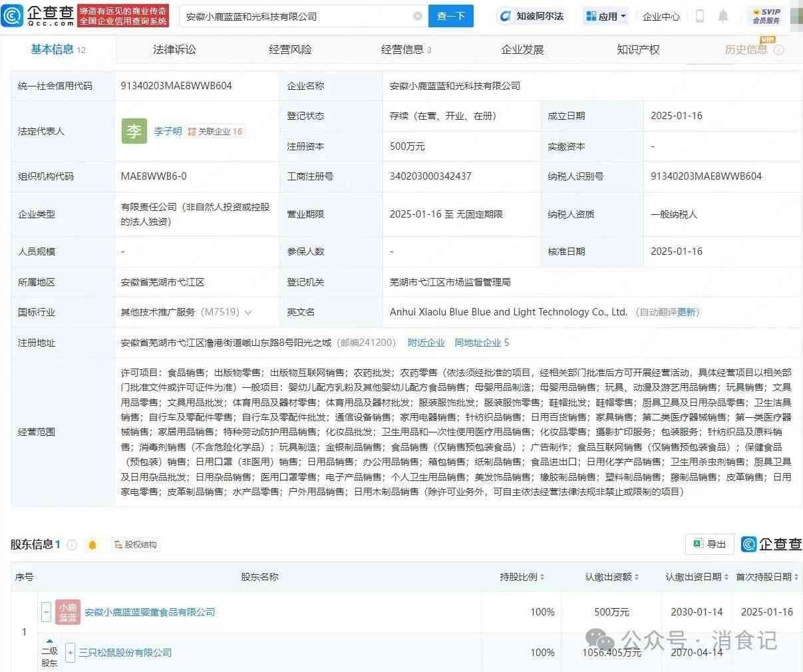Click the shareholder info bell alert icon

[92, 545]
